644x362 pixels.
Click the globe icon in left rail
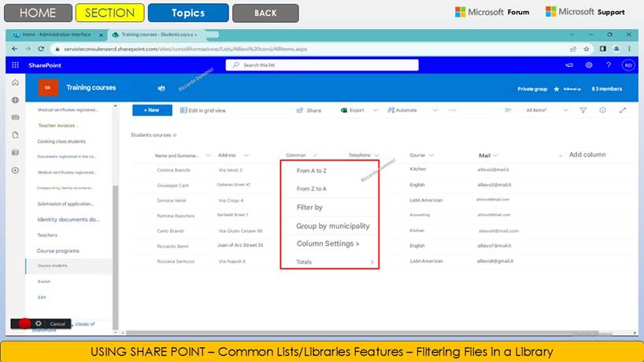point(16,100)
